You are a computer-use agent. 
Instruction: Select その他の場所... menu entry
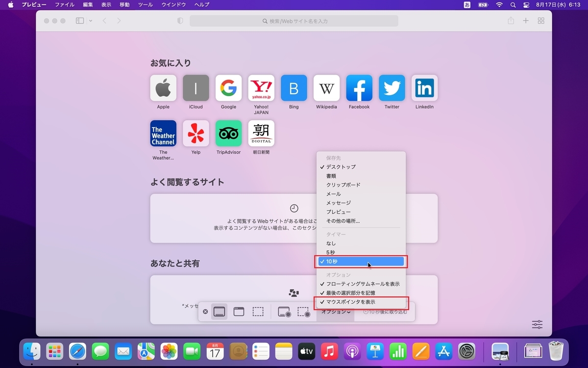(361, 221)
